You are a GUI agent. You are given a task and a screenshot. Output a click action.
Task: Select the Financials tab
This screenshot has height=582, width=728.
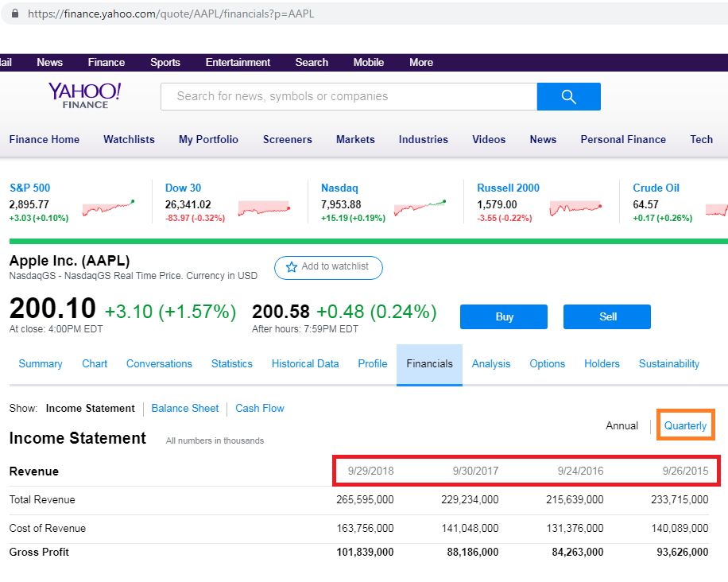pyautogui.click(x=429, y=364)
